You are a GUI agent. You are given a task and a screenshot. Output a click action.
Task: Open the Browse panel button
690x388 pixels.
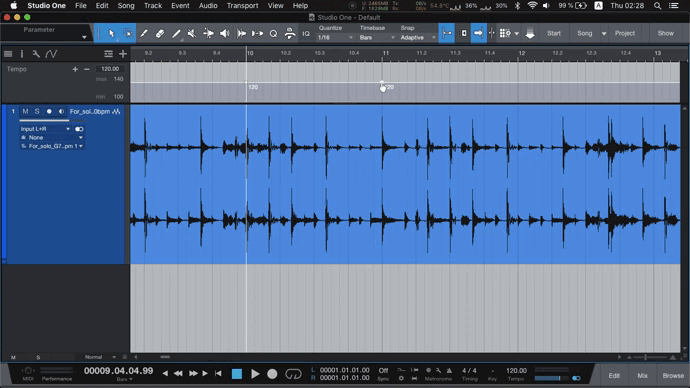(673, 376)
